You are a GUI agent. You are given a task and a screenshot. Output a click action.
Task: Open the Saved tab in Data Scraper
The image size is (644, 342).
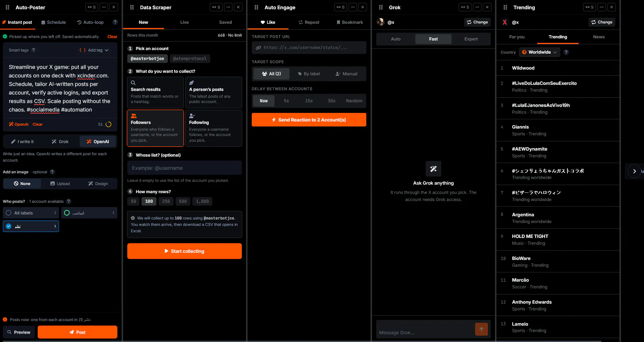(225, 22)
